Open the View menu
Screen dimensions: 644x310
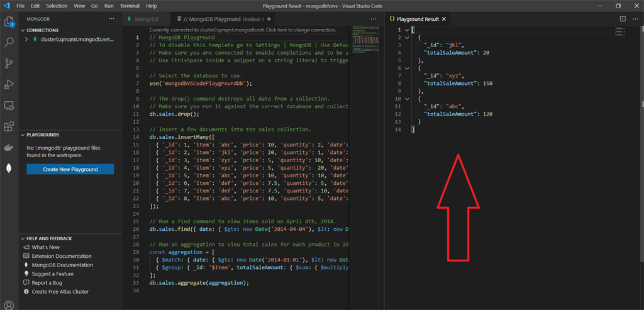click(x=79, y=6)
